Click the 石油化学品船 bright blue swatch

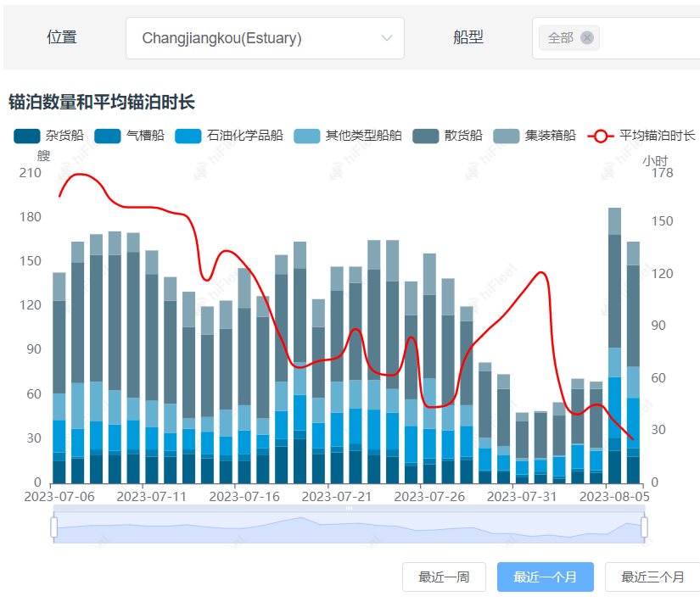[x=188, y=137]
